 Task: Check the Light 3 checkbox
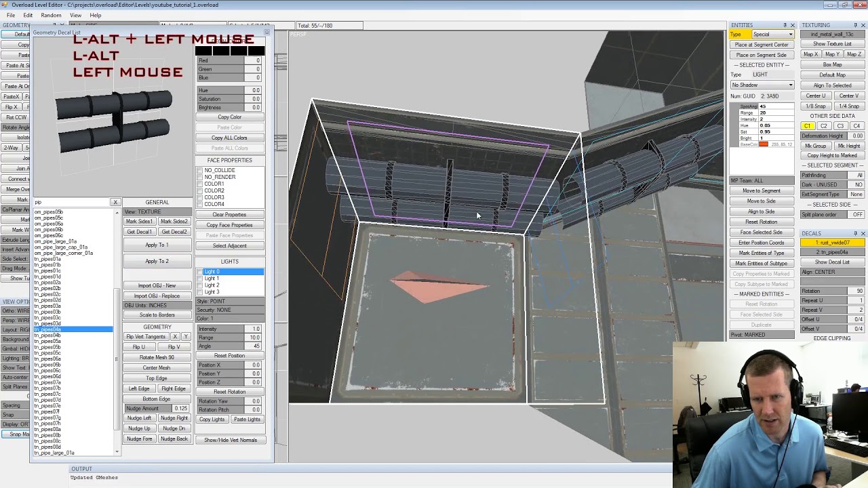click(x=201, y=292)
